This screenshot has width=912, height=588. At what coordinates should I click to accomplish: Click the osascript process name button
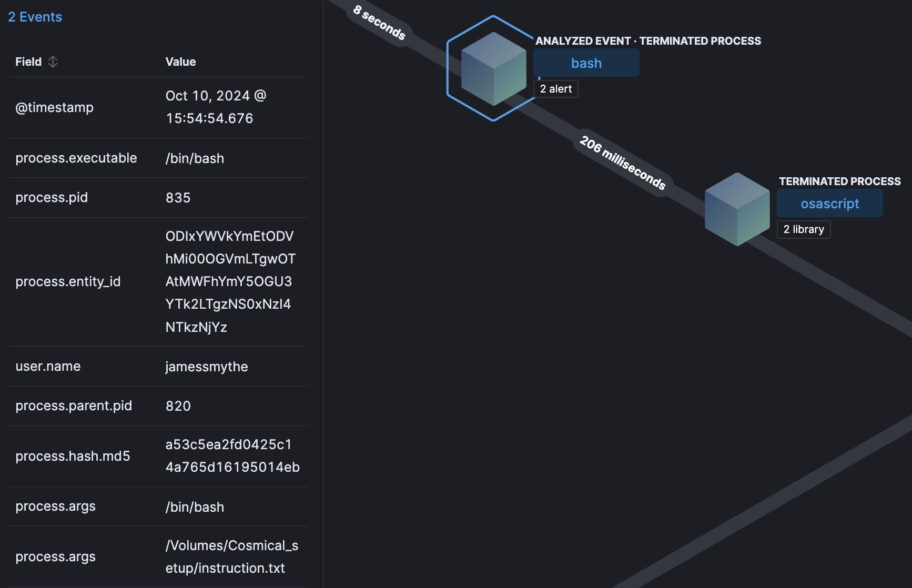pyautogui.click(x=830, y=204)
